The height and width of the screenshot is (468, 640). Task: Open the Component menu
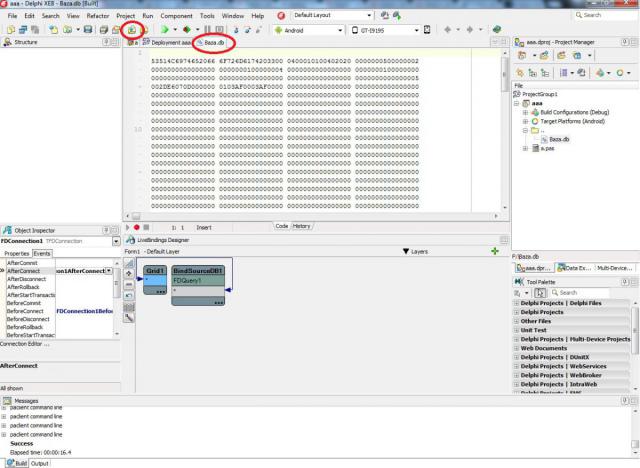(176, 16)
